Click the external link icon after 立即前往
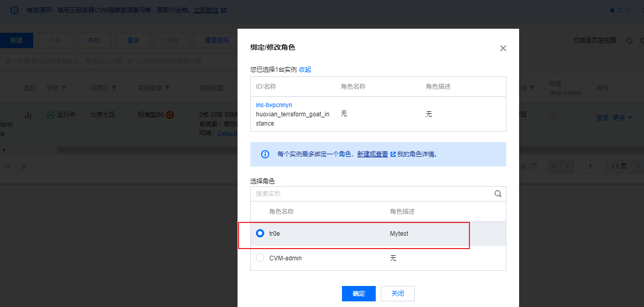This screenshot has width=644, height=307. click(224, 10)
